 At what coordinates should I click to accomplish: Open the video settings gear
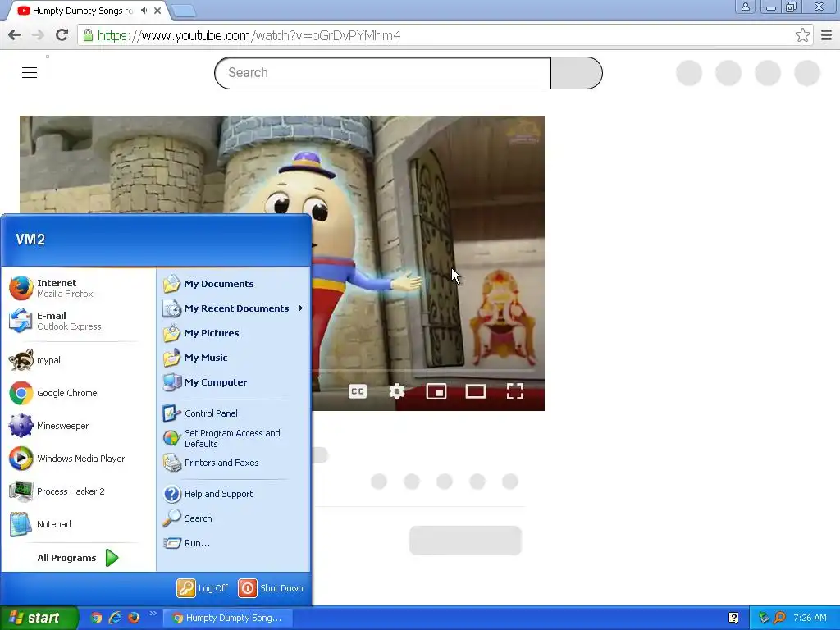(x=397, y=391)
